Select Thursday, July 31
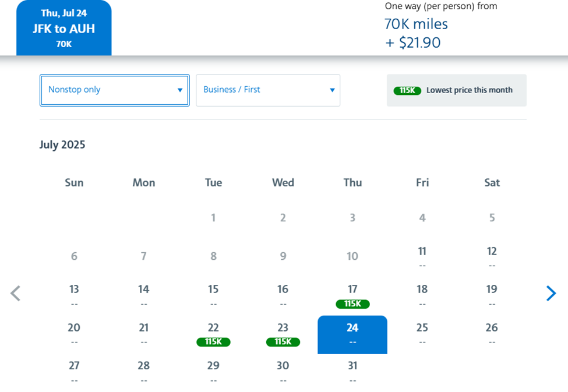 coord(352,371)
